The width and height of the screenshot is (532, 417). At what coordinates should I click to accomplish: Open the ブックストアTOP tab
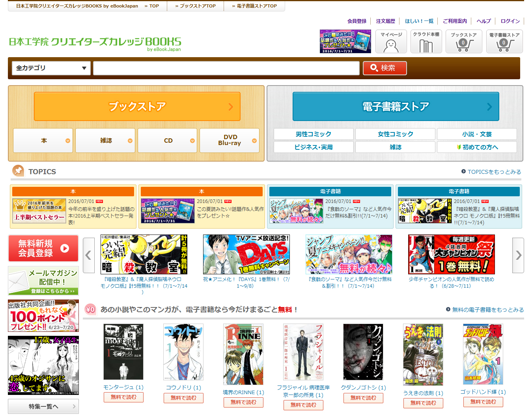pos(196,6)
